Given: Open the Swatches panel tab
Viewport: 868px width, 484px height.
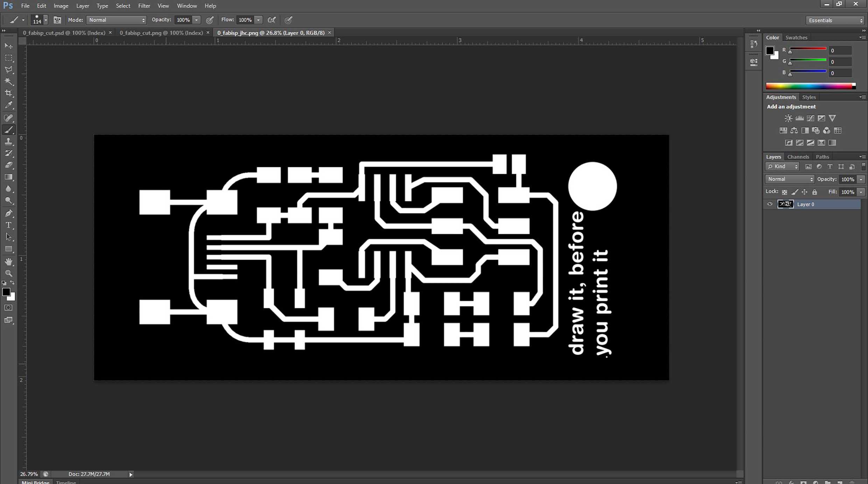Looking at the screenshot, I should (796, 37).
